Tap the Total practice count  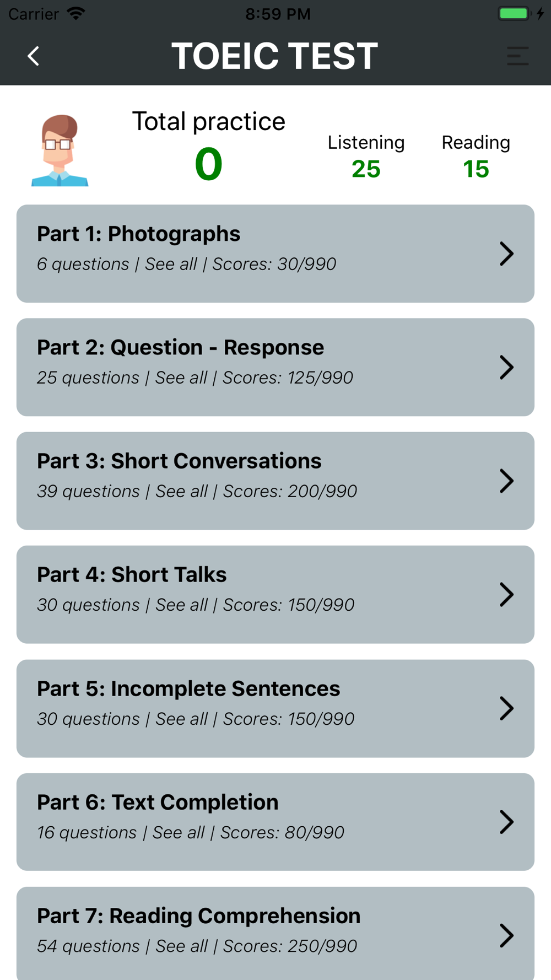[x=208, y=164]
